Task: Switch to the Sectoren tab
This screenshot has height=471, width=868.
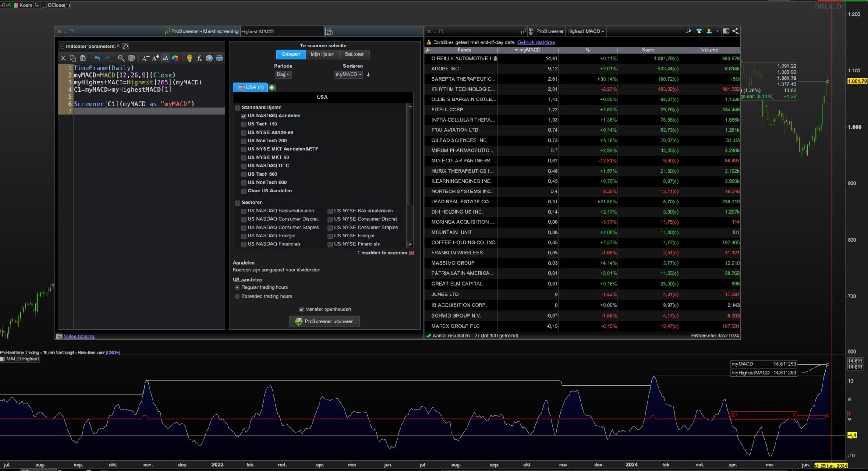Action: pyautogui.click(x=354, y=54)
